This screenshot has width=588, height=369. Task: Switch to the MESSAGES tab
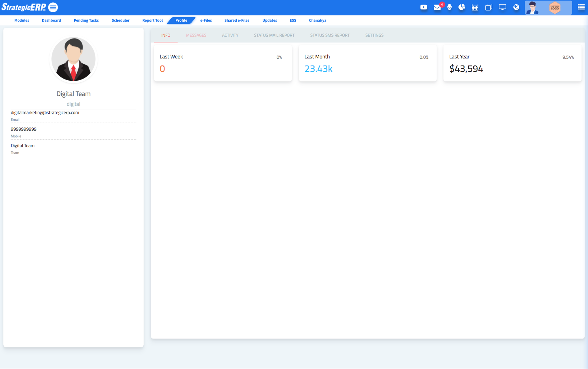[196, 35]
